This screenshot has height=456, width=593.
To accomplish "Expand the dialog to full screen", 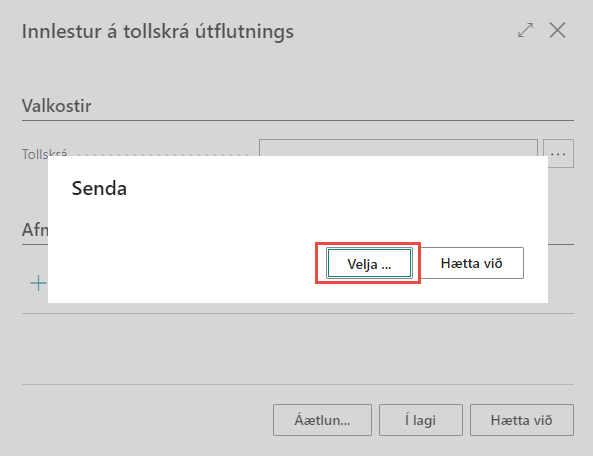I will [525, 30].
